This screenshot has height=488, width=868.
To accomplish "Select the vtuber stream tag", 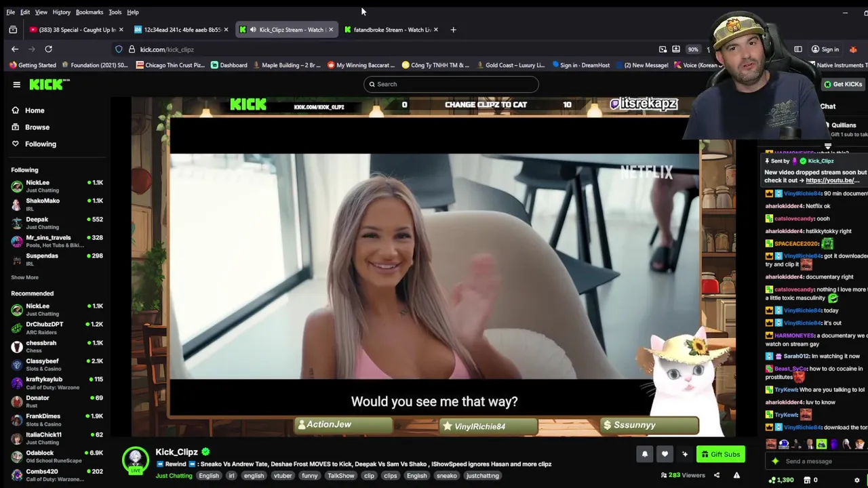I will coord(283,476).
